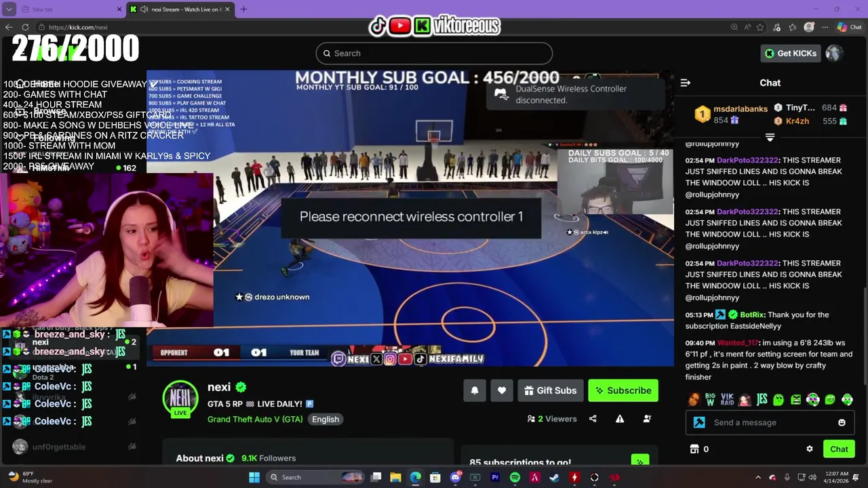The image size is (868, 488).
Task: Open the chat shop icon showing 0
Action: tap(699, 449)
